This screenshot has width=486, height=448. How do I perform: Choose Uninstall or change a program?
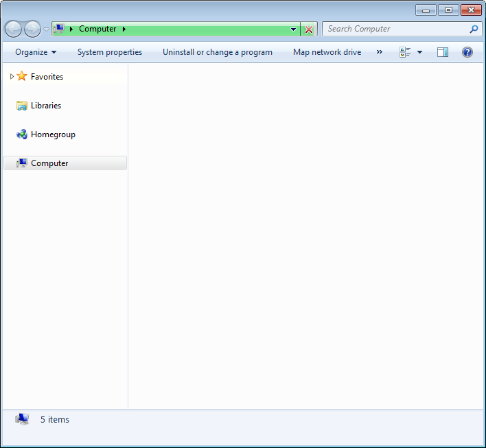218,52
